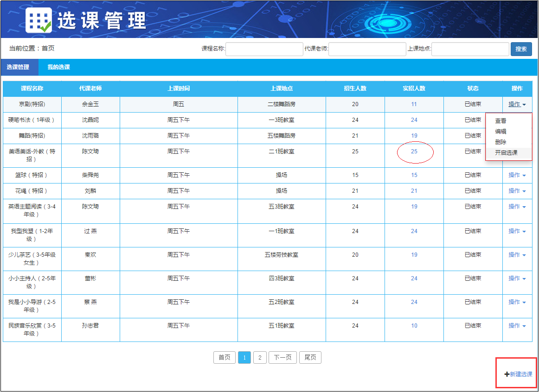This screenshot has width=539, height=392.
Task: Expand 操作 menu for 少儿茶艺 row
Action: (517, 255)
